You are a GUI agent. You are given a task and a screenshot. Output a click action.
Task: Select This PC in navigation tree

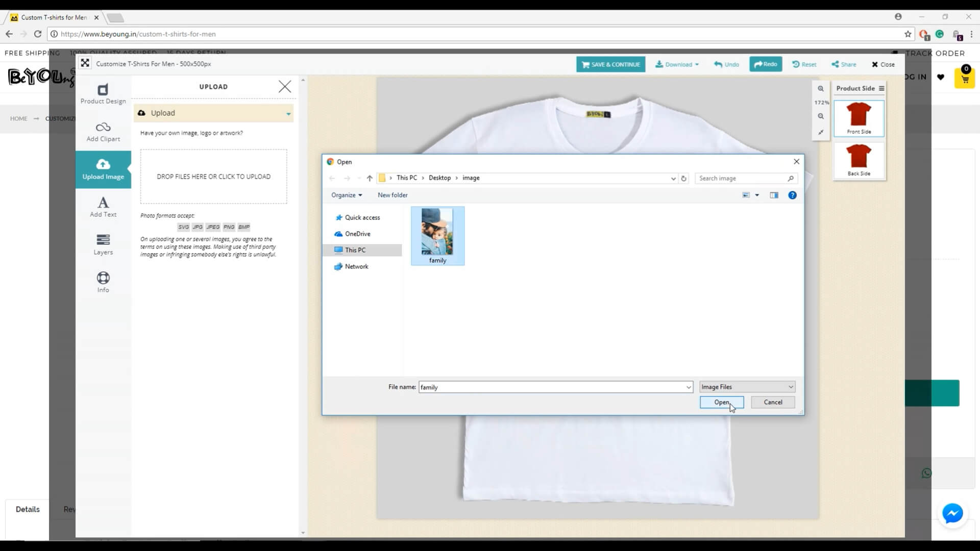363,250
